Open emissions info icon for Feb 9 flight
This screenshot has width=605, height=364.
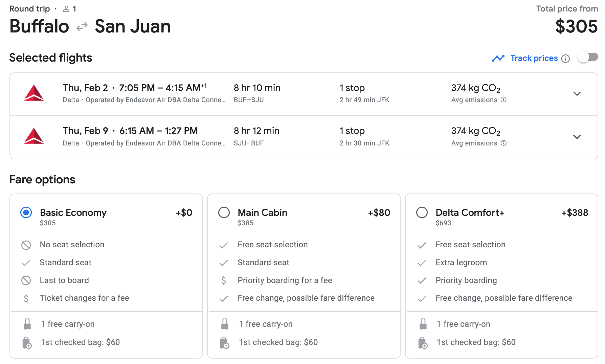point(503,143)
